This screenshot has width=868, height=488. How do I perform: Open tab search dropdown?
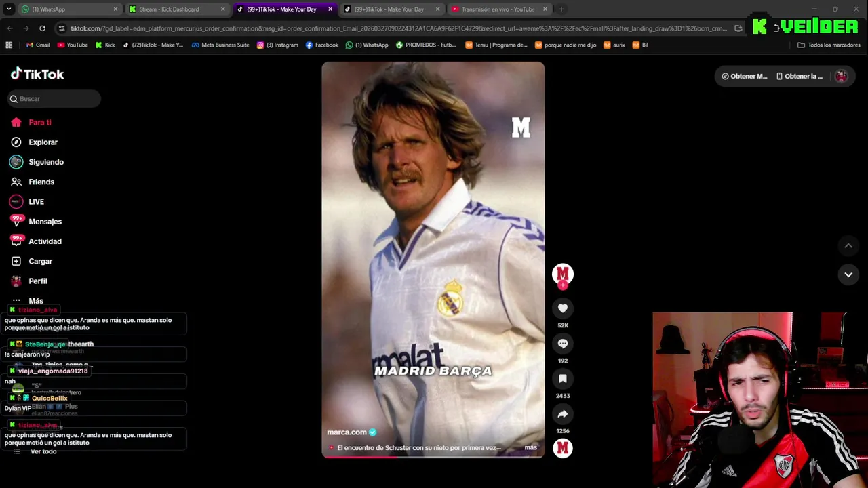8,9
